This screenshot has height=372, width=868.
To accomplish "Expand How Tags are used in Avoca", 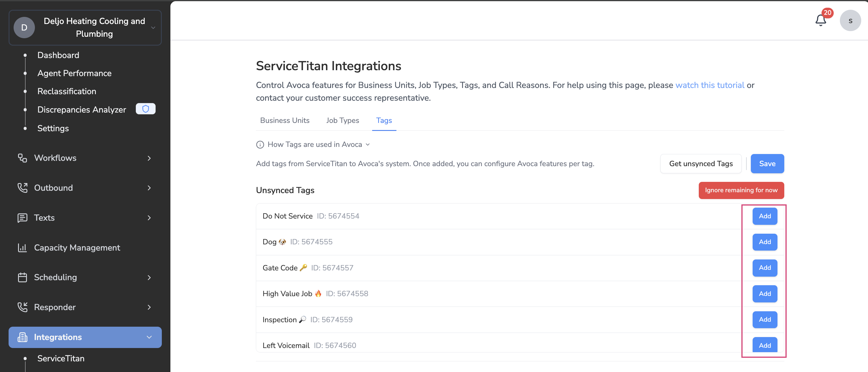I will [x=315, y=145].
